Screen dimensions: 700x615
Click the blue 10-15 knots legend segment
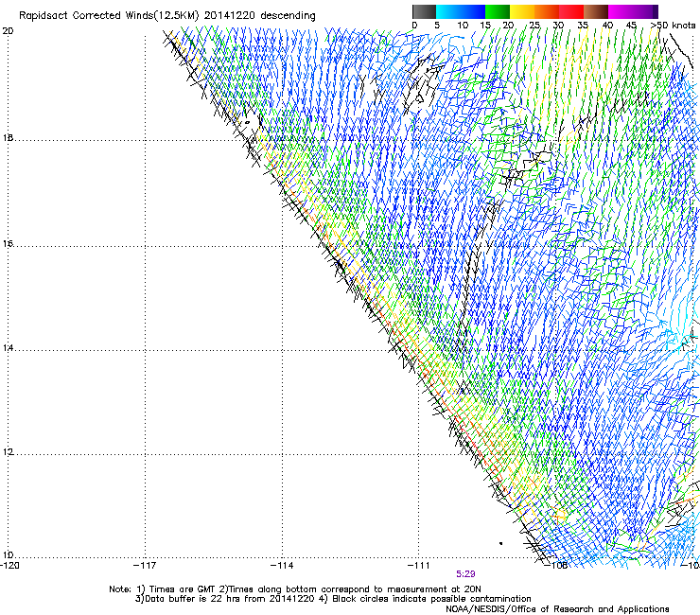point(473,11)
